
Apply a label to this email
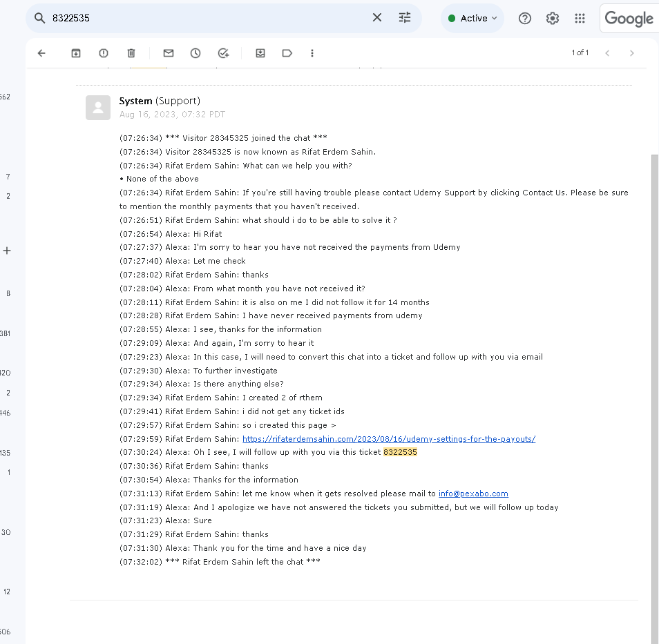tap(287, 53)
